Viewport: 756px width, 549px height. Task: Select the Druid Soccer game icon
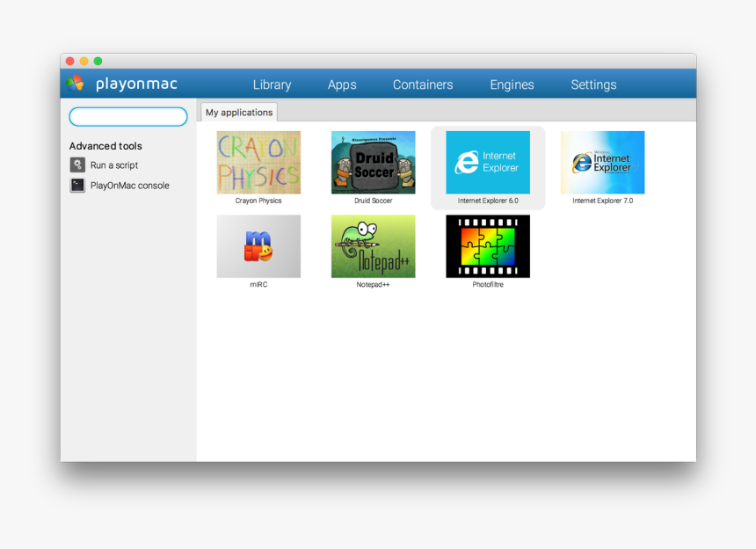pos(373,163)
